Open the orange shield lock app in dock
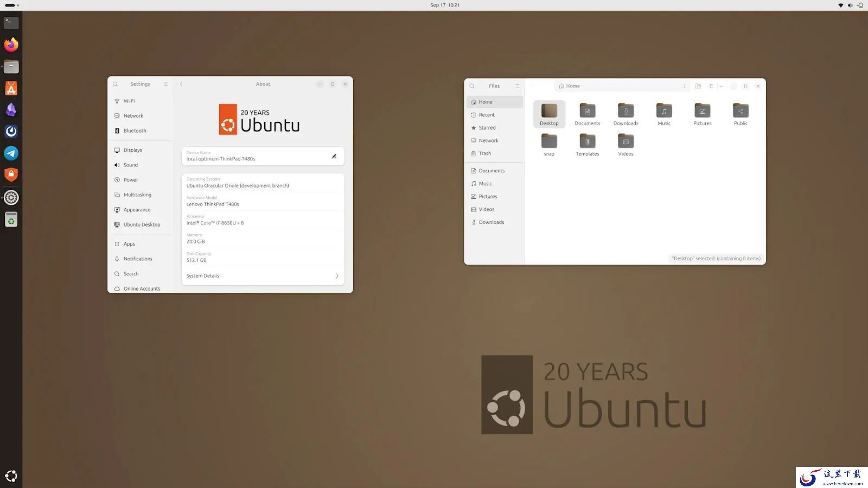Viewport: 868px width, 488px height. 11,175
